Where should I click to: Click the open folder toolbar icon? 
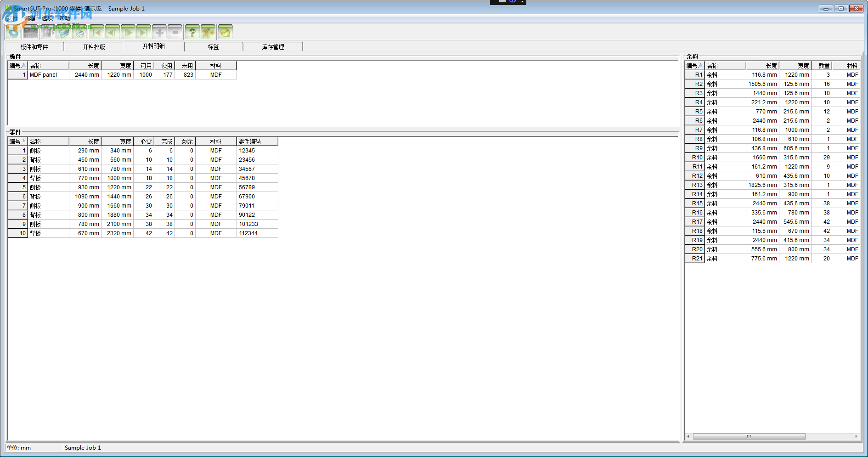click(x=64, y=32)
